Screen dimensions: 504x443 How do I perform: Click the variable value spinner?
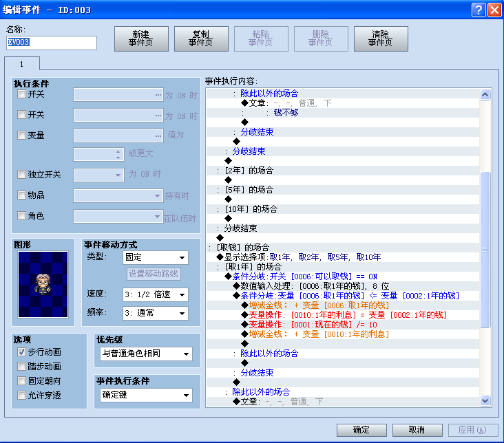pyautogui.click(x=118, y=155)
